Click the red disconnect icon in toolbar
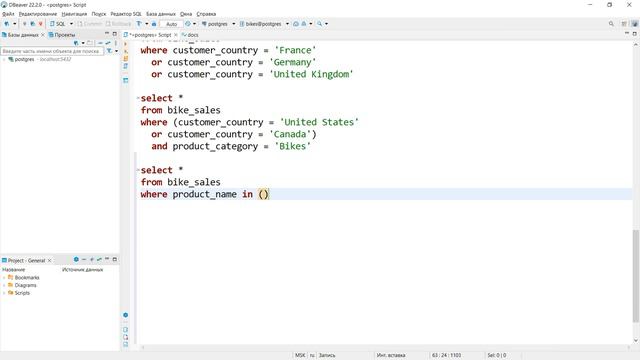This screenshot has height=360, width=640. click(40, 24)
